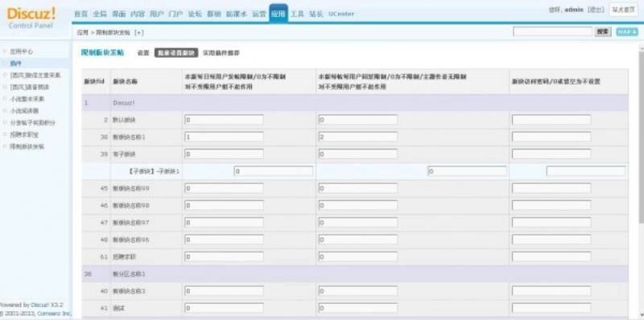Open the 防灌水 top menu
Image resolution: width=644 pixels, height=320 pixels.
236,14
